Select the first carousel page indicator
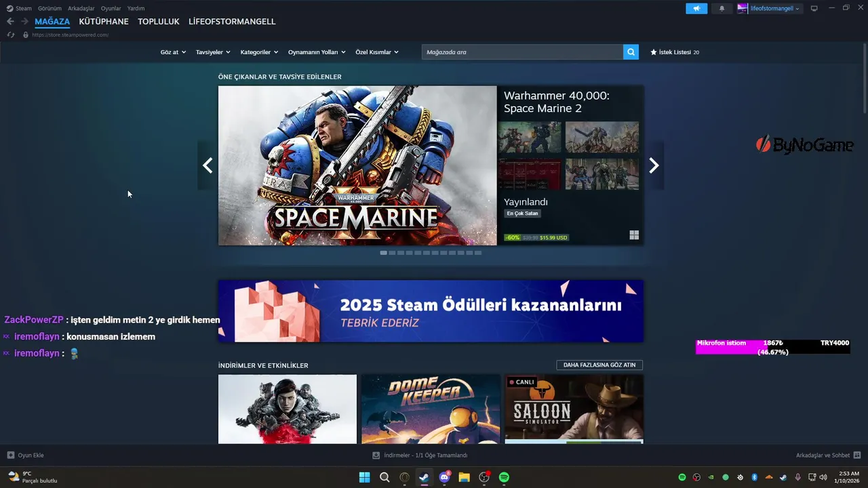The width and height of the screenshot is (868, 488). pyautogui.click(x=384, y=253)
